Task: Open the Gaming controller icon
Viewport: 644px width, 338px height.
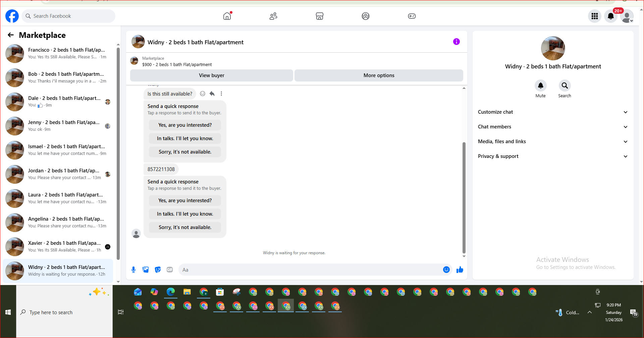Action: point(412,16)
